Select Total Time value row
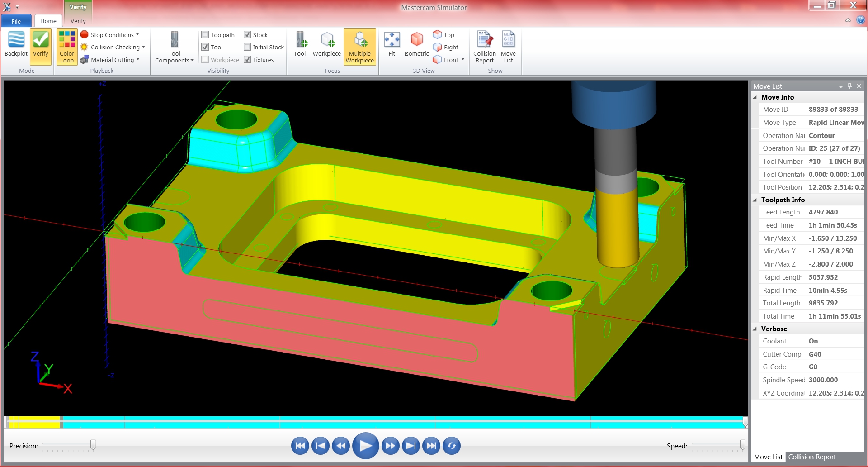868x467 pixels. point(811,316)
